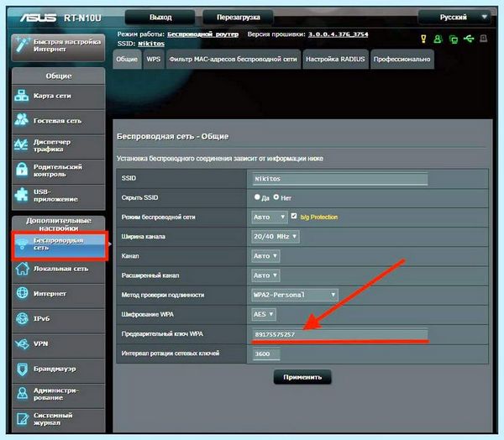This screenshot has height=440, width=504.
Task: Click the USB application puzzle icon
Action: [x=22, y=195]
